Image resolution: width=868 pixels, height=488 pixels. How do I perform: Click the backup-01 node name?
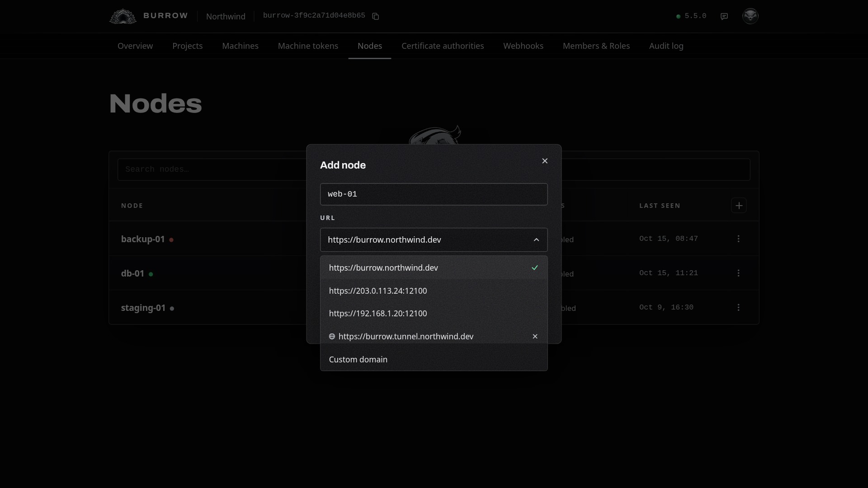tap(143, 239)
